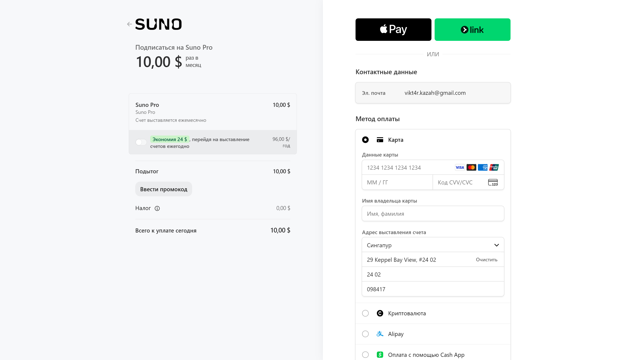
Task: Click Очистить to clear the address
Action: (x=487, y=260)
